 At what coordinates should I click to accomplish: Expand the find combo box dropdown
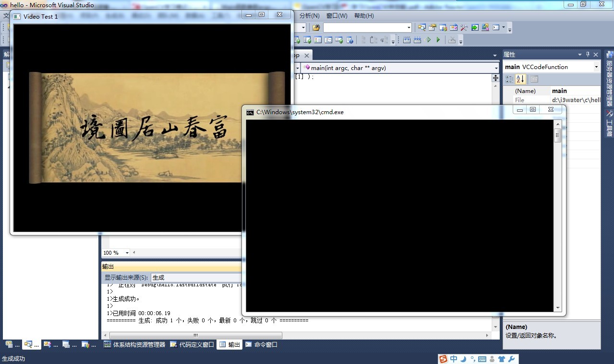(x=409, y=28)
